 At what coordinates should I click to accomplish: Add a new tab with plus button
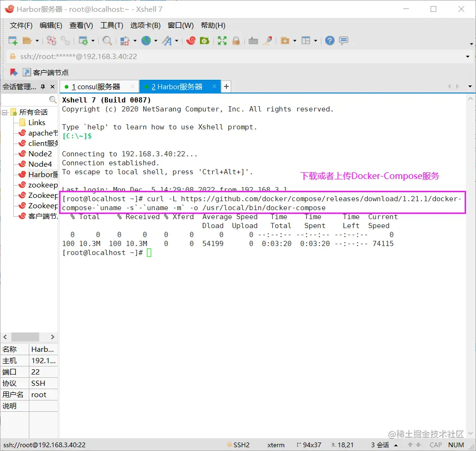click(x=226, y=87)
